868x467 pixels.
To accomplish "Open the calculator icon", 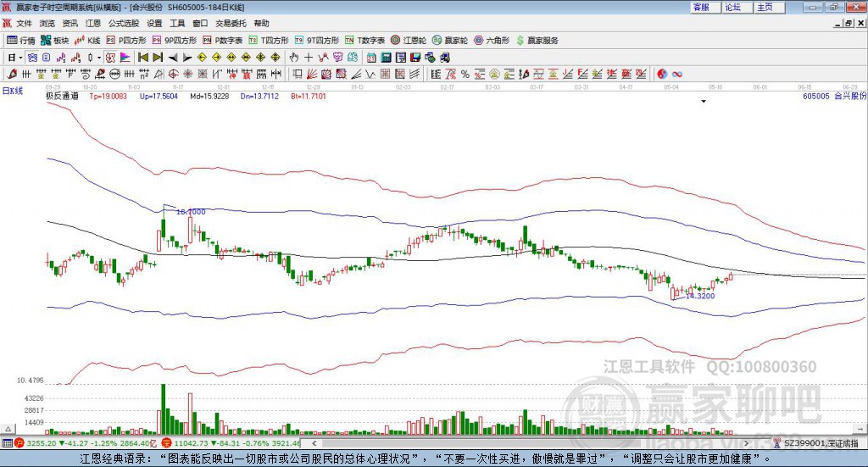I will click(x=386, y=58).
